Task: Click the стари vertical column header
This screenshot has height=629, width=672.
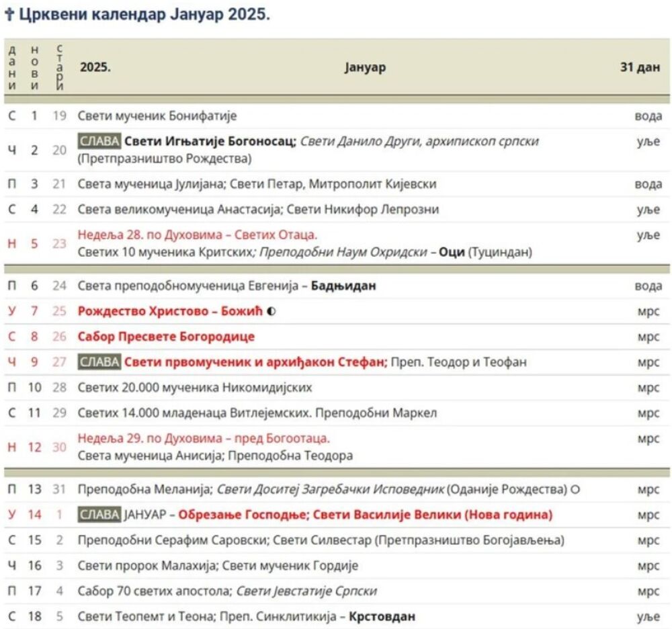Action: coord(60,68)
